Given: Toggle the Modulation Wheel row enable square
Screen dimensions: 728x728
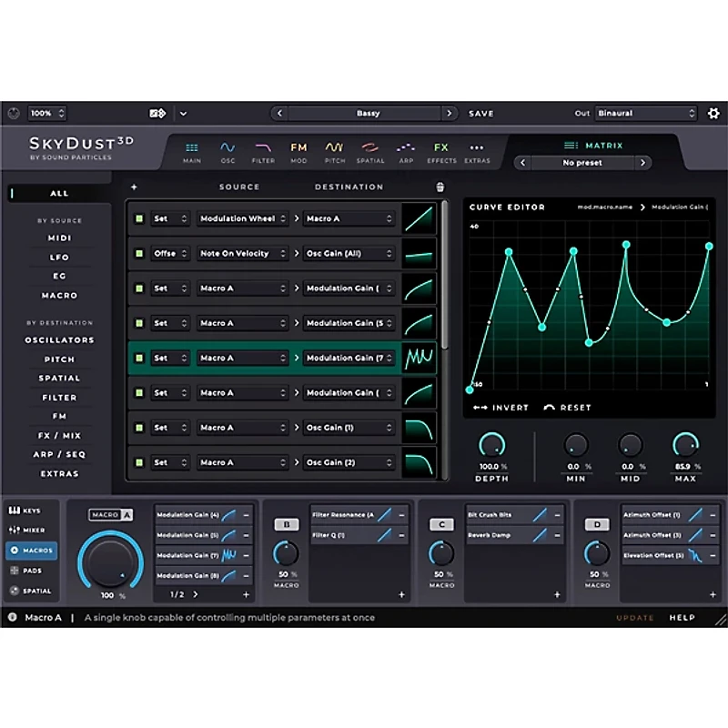Looking at the screenshot, I should (138, 218).
